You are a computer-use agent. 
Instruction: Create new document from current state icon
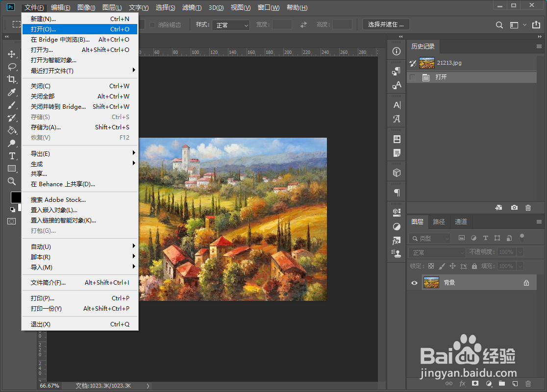click(498, 207)
